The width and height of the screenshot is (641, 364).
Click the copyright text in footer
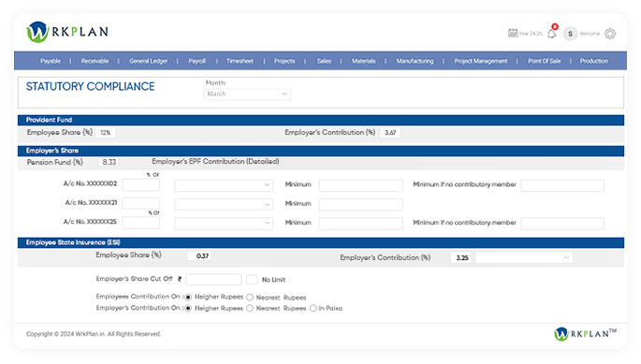point(94,334)
